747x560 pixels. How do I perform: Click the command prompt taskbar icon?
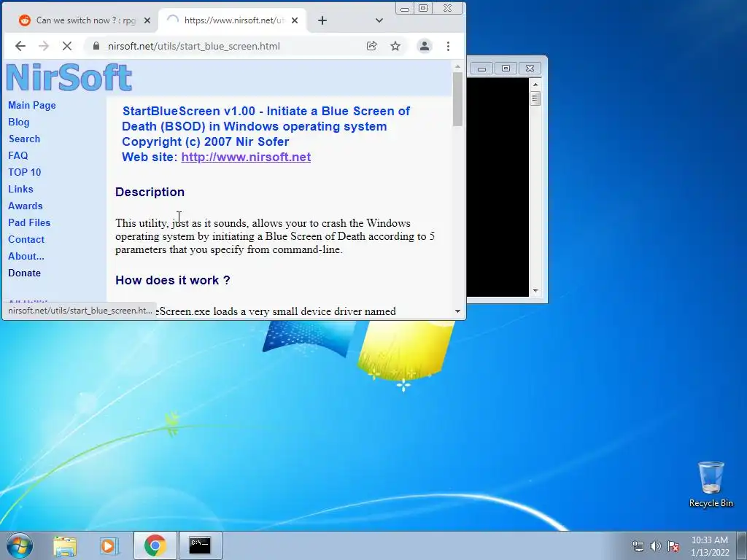200,545
